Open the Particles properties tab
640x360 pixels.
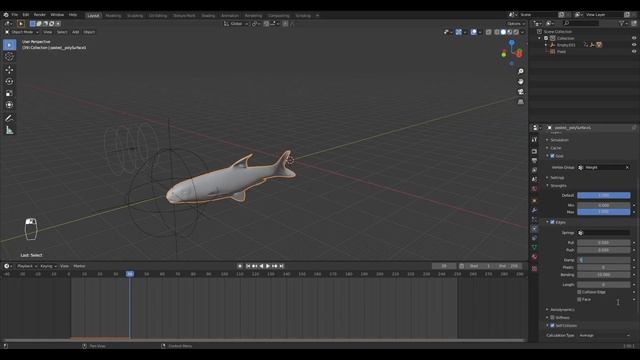(x=534, y=220)
